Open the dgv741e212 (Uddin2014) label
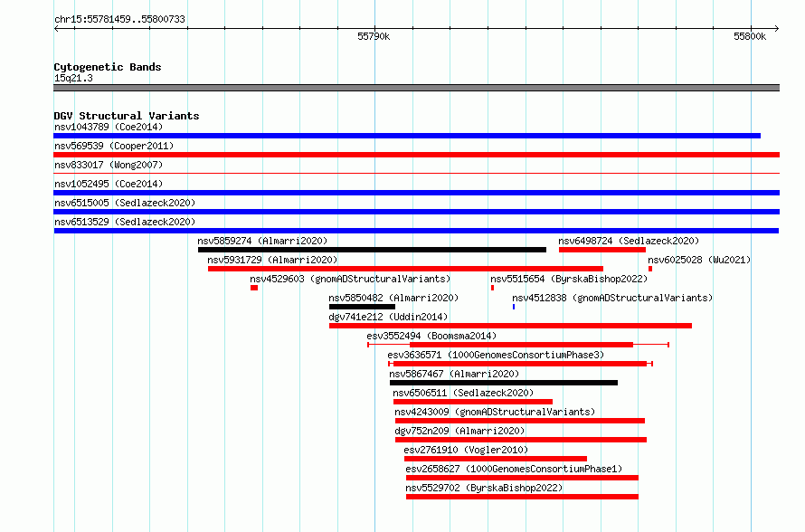Image resolution: width=805 pixels, height=532 pixels. tap(388, 317)
